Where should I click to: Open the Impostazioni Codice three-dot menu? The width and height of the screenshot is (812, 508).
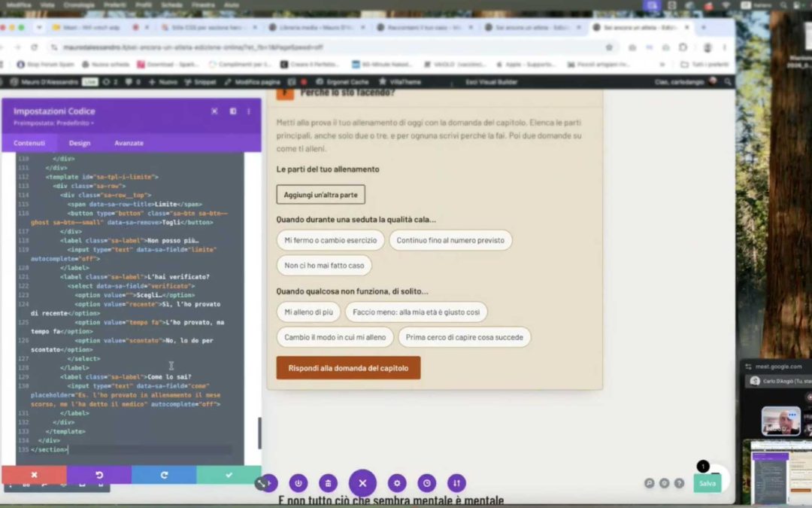click(249, 111)
